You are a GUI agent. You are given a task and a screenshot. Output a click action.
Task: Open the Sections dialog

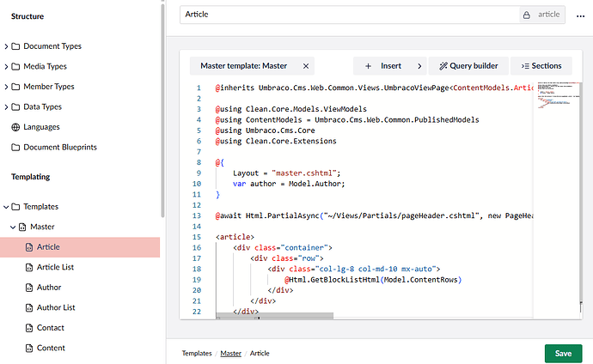541,65
